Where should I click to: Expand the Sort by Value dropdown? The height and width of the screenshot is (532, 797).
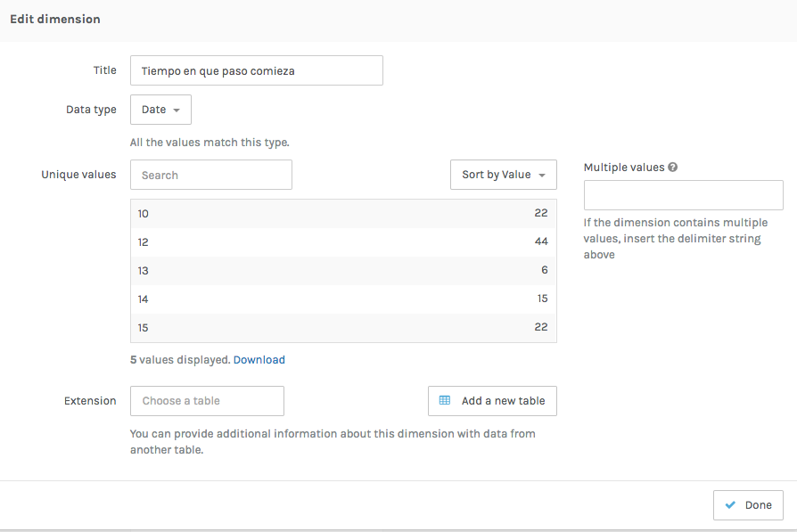click(503, 175)
